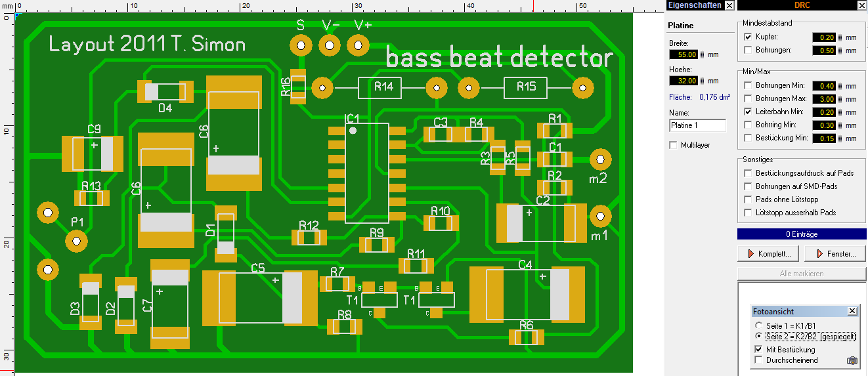Click the C9 capacitor footprint
Image resolution: width=868 pixels, height=376 pixels.
point(93,154)
